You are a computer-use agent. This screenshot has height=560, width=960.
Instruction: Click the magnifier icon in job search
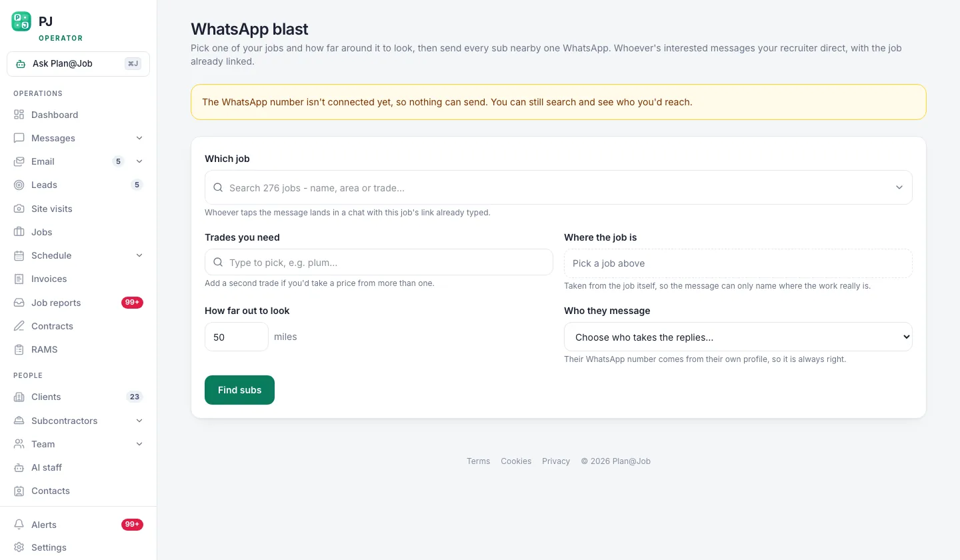(x=218, y=188)
